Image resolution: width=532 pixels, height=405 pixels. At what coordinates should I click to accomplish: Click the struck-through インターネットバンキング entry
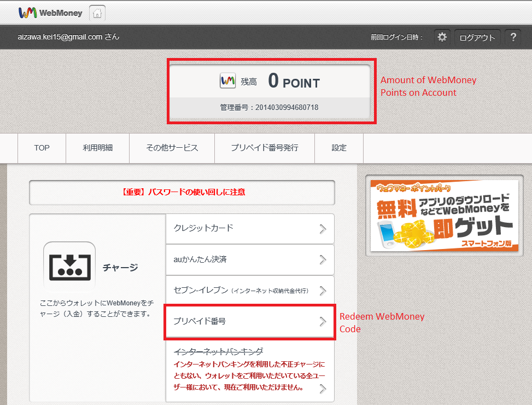(x=218, y=351)
